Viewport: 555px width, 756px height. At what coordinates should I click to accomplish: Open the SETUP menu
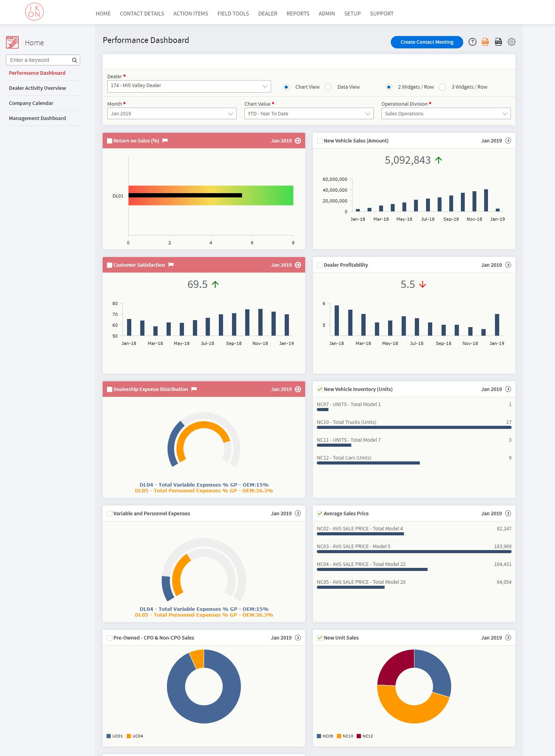click(352, 14)
